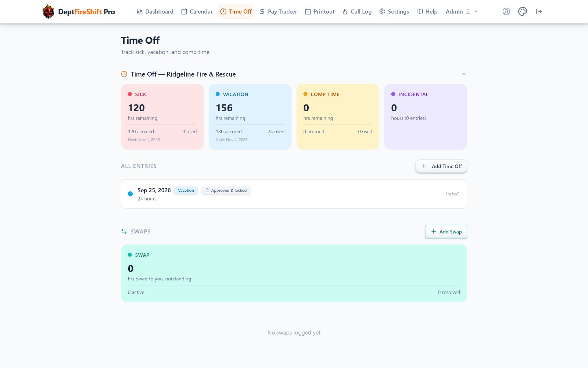588x368 pixels.
Task: Click the Settings gear icon
Action: pyautogui.click(x=382, y=11)
